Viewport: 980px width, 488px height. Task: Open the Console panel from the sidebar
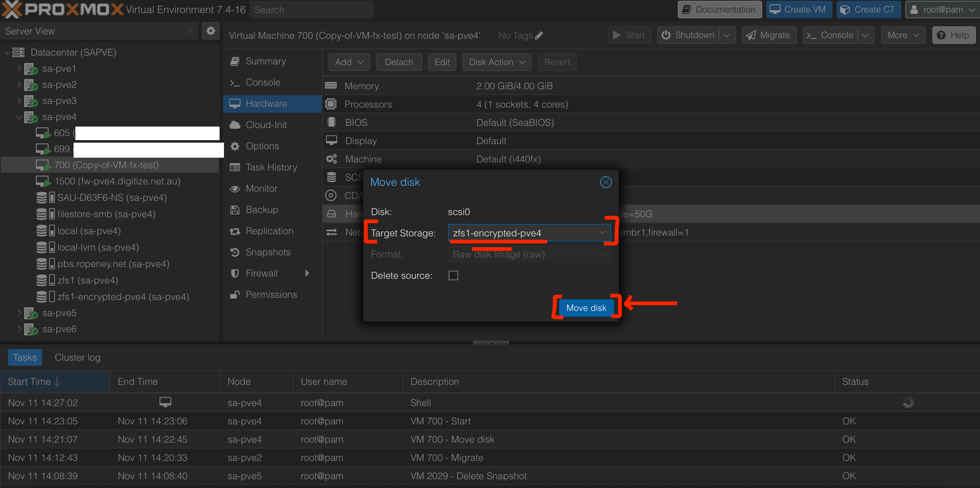263,82
